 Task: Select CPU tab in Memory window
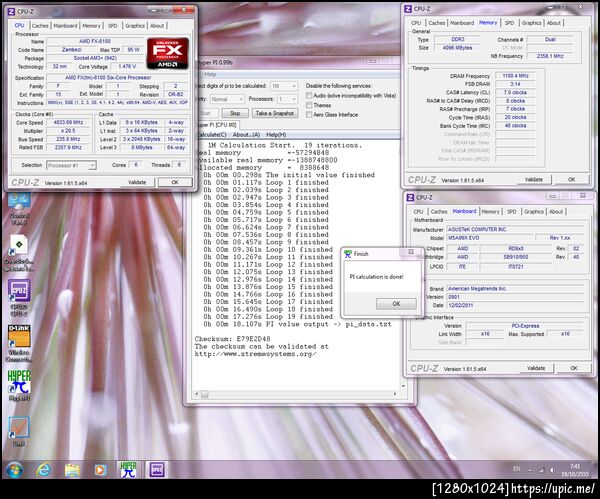[x=416, y=23]
